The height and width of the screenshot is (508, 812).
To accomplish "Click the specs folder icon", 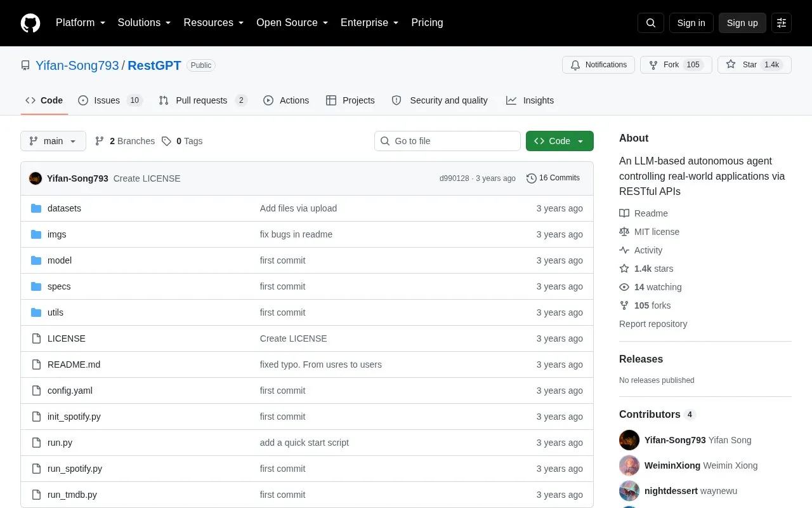I will (x=36, y=286).
